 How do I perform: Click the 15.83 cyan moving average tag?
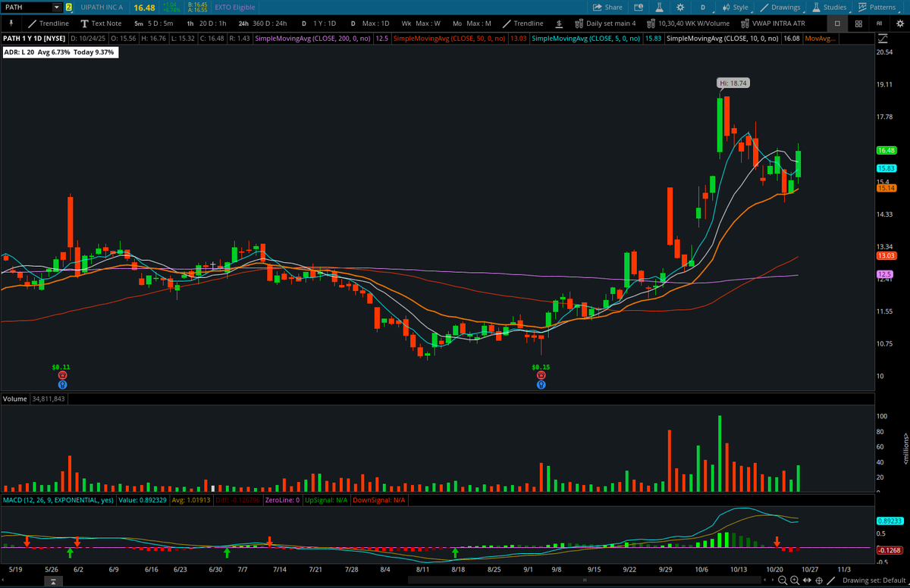pyautogui.click(x=886, y=167)
